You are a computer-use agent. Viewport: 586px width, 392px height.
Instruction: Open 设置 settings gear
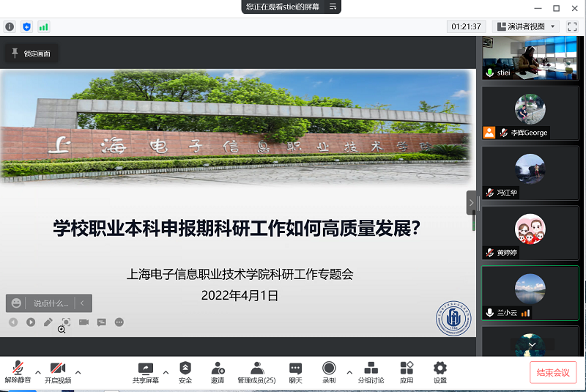point(439,371)
